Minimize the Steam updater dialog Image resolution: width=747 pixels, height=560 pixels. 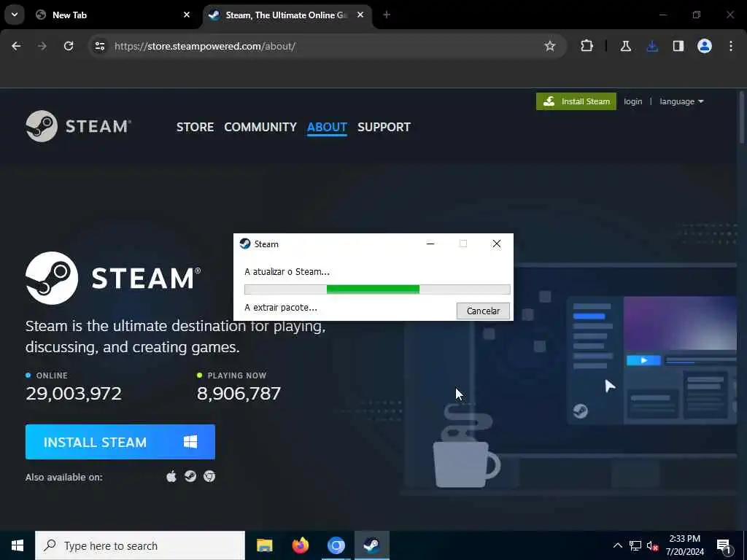pyautogui.click(x=430, y=244)
